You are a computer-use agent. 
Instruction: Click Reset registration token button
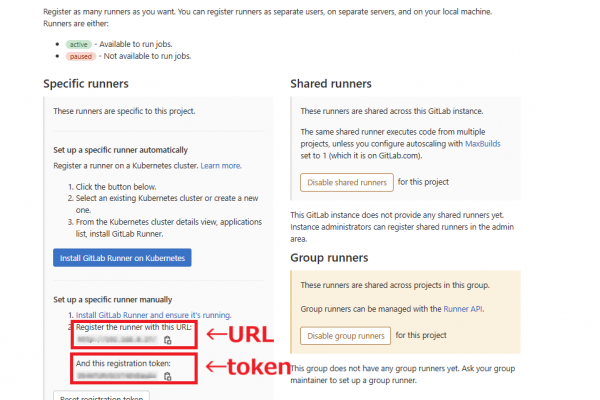pyautogui.click(x=101, y=396)
